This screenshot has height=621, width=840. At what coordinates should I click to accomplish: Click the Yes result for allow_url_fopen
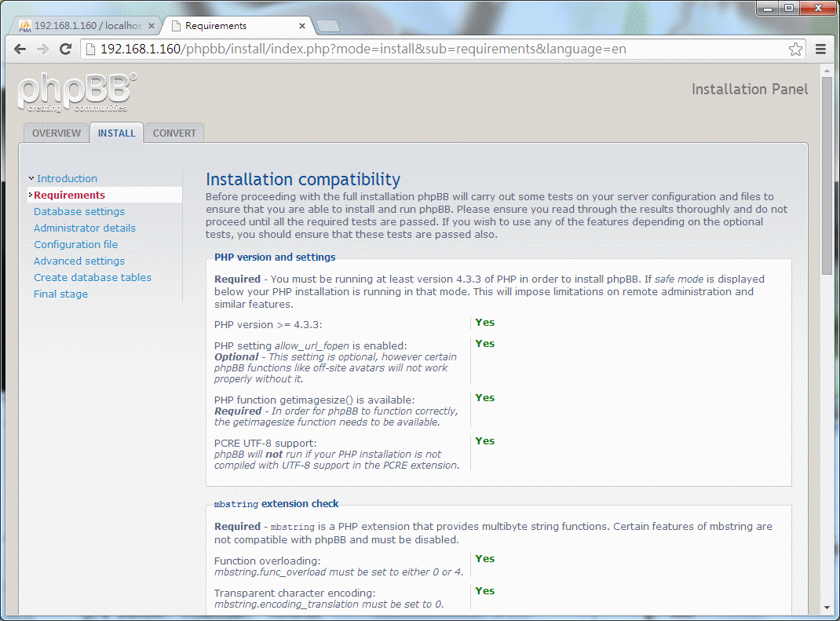485,344
